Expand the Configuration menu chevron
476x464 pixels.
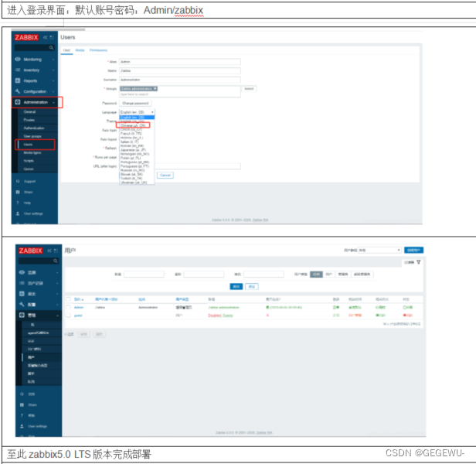click(x=53, y=91)
